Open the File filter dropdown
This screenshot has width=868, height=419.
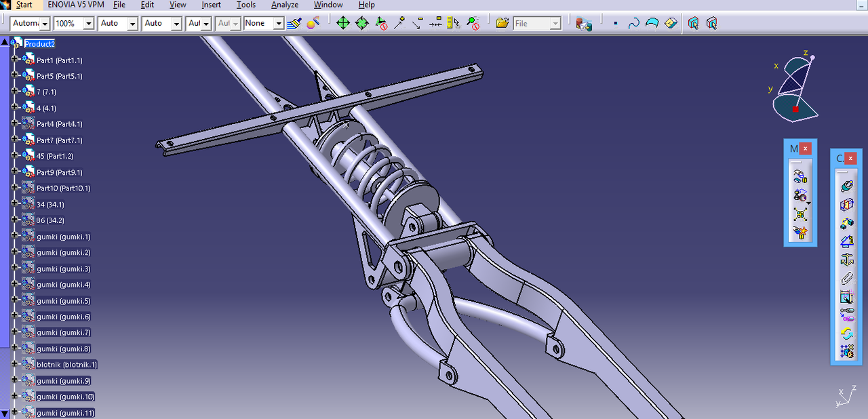[555, 24]
